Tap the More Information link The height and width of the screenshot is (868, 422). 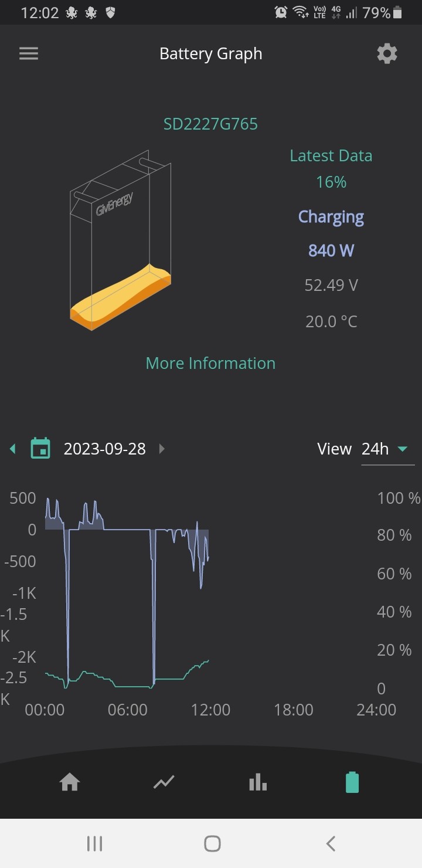[210, 363]
